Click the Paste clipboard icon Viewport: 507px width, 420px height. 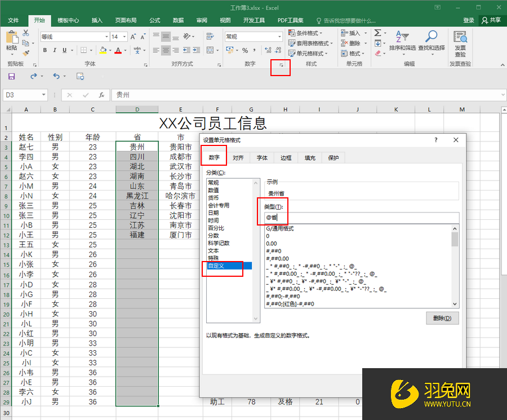tap(12, 37)
